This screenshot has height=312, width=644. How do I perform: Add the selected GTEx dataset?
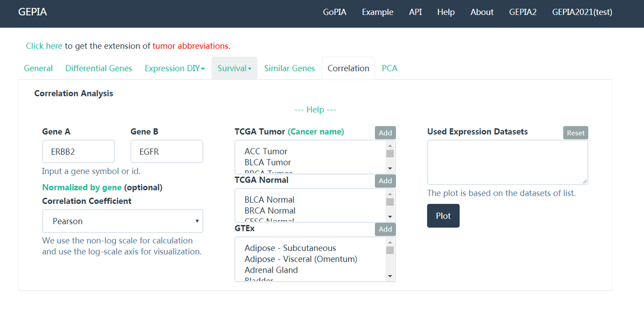385,229
